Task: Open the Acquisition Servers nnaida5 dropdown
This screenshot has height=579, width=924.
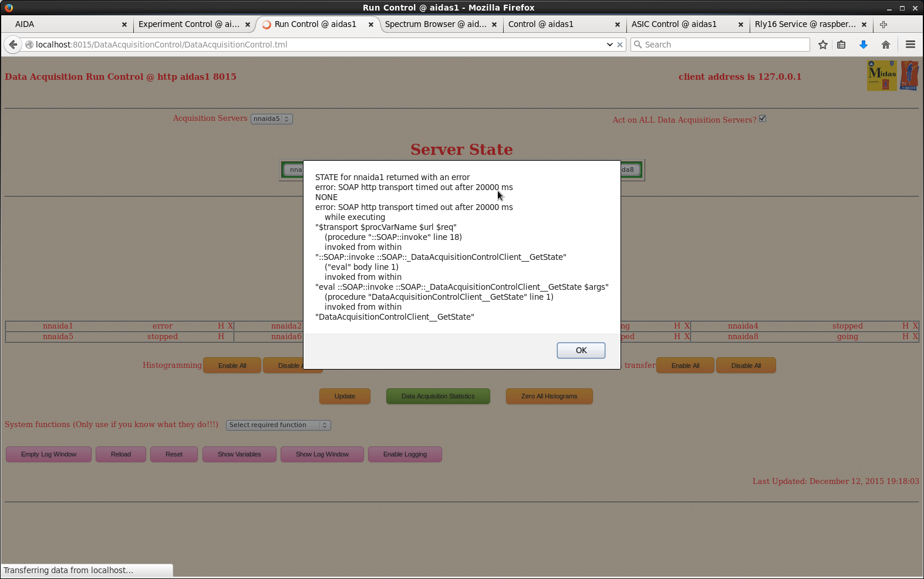Action: 271,118
